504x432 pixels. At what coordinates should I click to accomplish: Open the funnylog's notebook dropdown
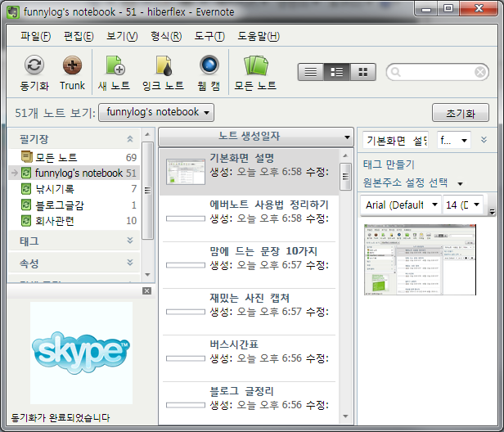[x=156, y=113]
